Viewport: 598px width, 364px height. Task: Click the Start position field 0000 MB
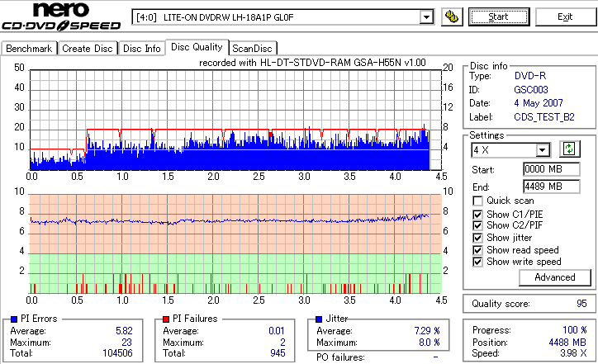tap(552, 169)
